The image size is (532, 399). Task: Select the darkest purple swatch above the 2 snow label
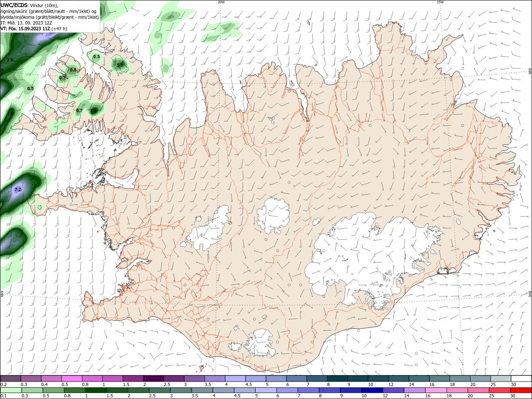pos(153,379)
